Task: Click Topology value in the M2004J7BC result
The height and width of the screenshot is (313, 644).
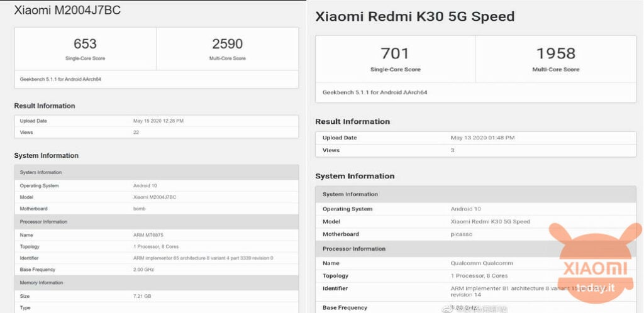Action: click(x=156, y=246)
